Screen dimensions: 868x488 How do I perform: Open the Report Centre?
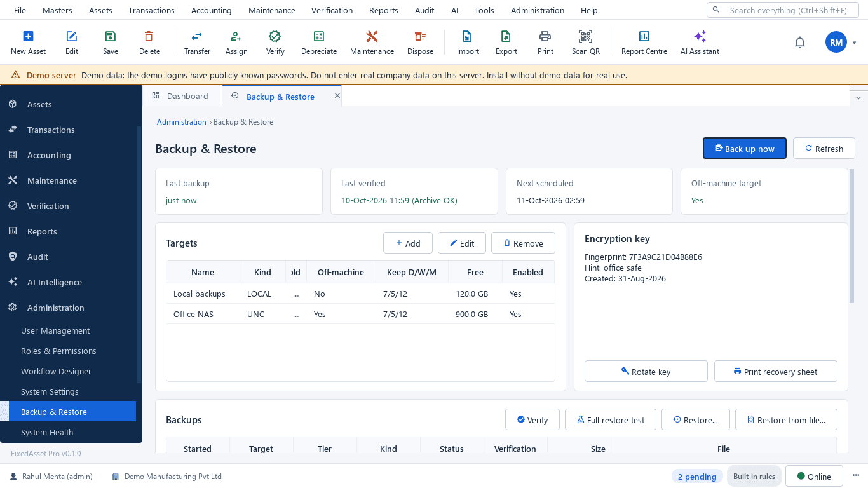click(644, 43)
